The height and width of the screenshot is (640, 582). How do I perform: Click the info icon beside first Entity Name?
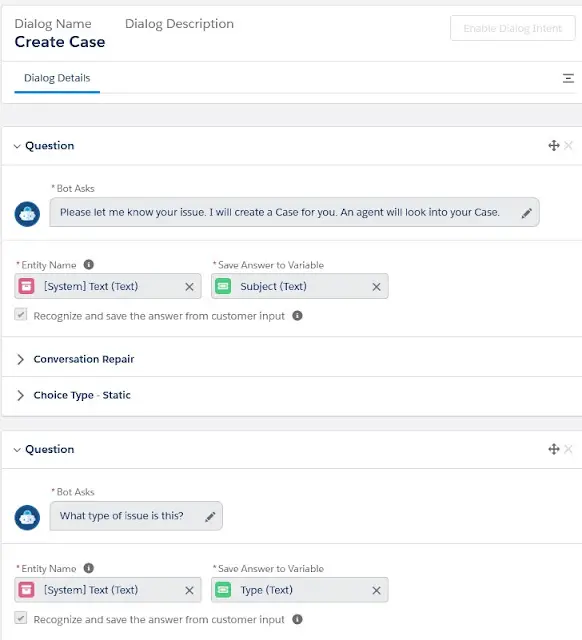click(89, 264)
